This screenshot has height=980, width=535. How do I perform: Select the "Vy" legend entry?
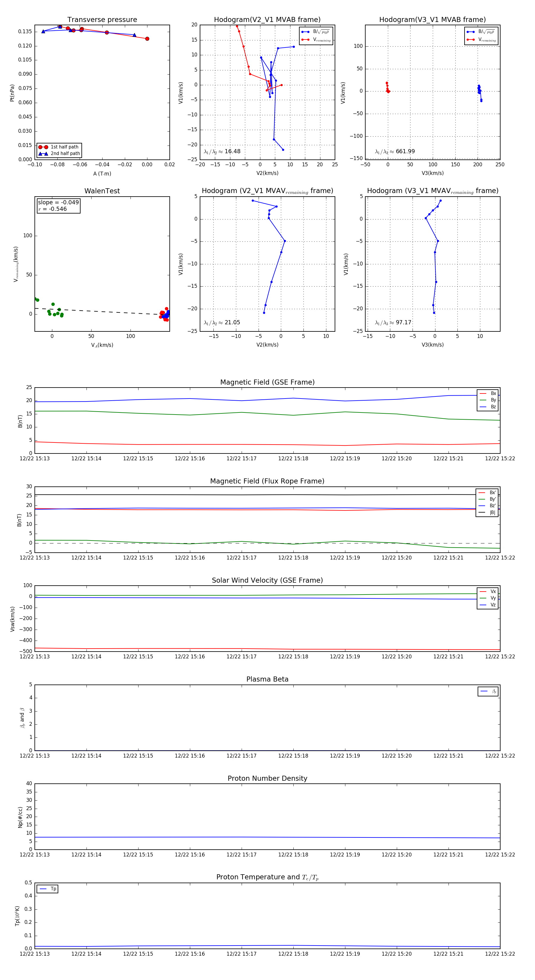(x=488, y=598)
